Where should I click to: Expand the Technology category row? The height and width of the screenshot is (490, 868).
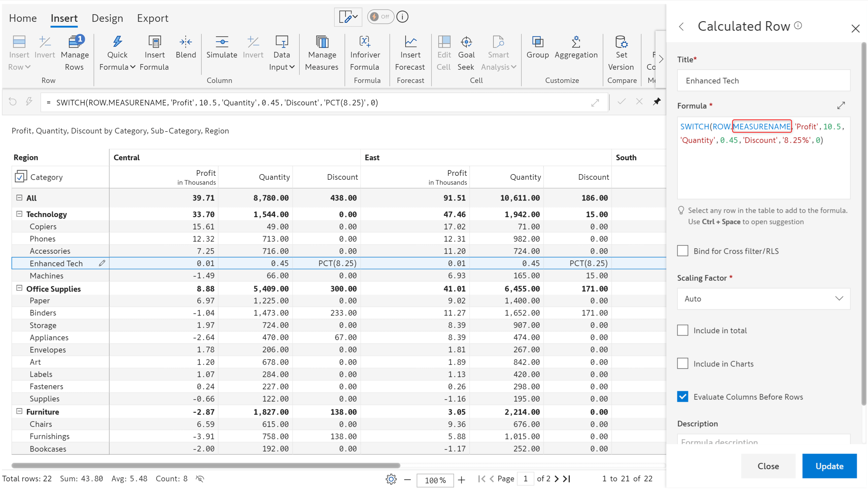click(19, 214)
